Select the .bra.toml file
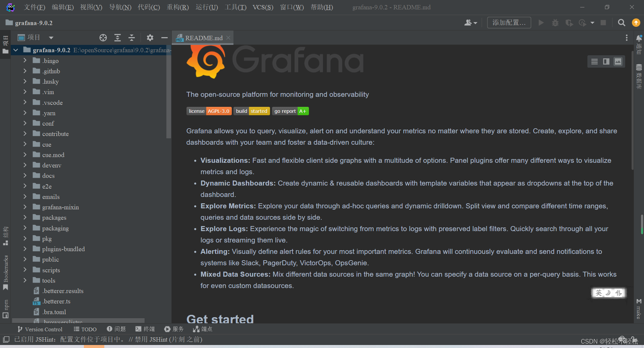The image size is (644, 348). coord(54,312)
